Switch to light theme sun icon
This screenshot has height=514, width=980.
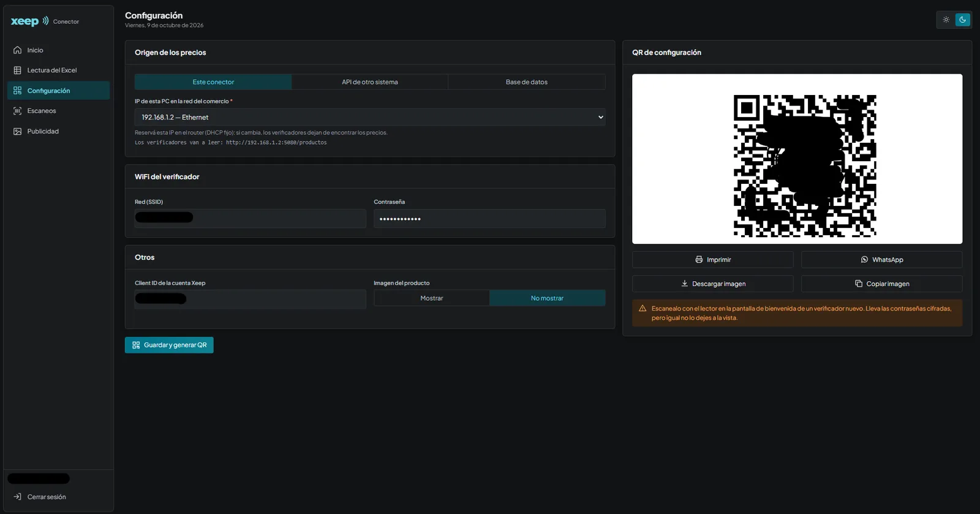[946, 20]
